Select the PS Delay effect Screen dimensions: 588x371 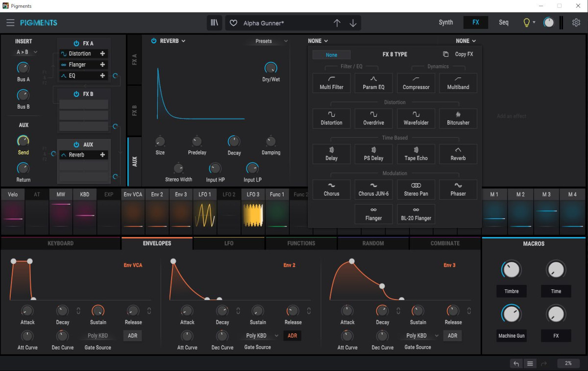point(373,154)
